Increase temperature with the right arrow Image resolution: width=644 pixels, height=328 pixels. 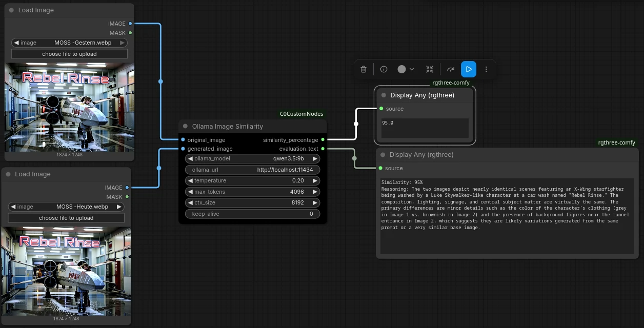(x=315, y=181)
